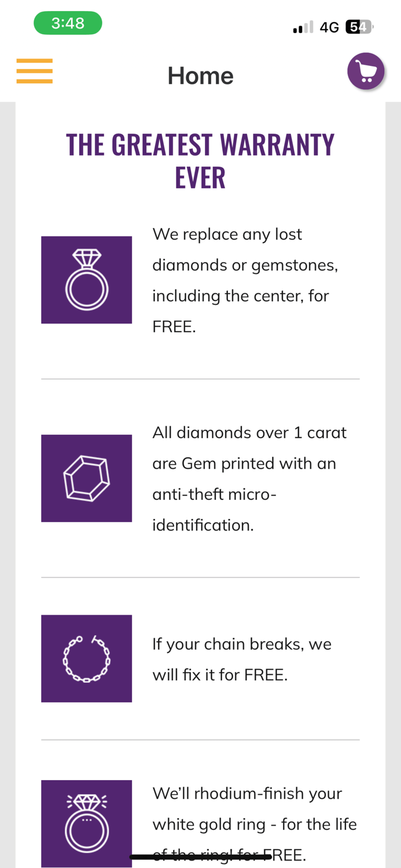The image size is (401, 868).
Task: Tap the battery level indicator showing 54
Action: [360, 25]
